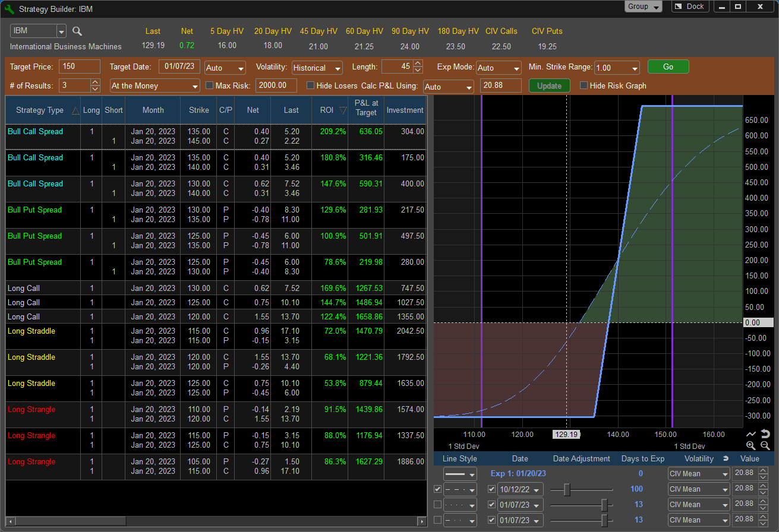Viewport: 779px width, 532px height.
Task: Click the 20.88 field next to Calc P&L
Action: tap(500, 85)
